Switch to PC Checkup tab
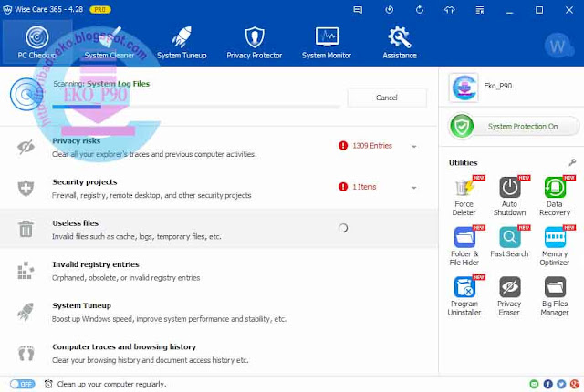 click(x=37, y=42)
